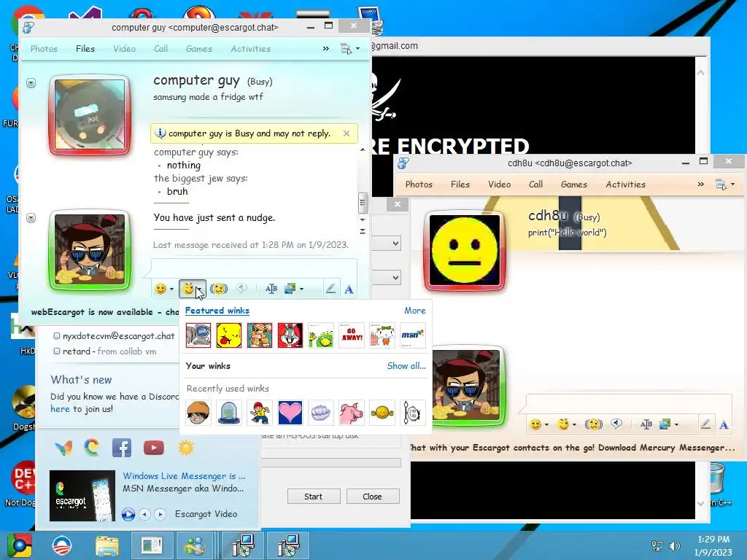Click the Close button in format dialog
This screenshot has height=560, width=747.
point(372,496)
